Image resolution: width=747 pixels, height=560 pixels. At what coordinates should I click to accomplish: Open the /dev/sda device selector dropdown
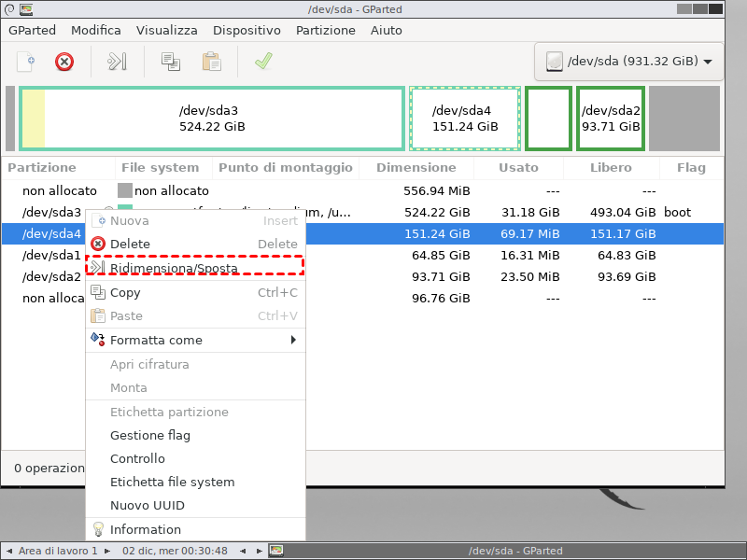pos(628,62)
